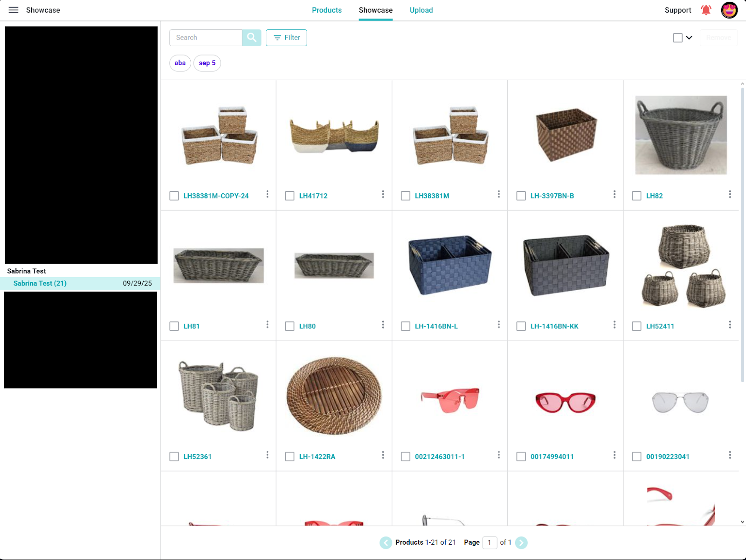The width and height of the screenshot is (746, 560).
Task: Open options menu for LH-1416BN-KK
Action: (x=614, y=325)
